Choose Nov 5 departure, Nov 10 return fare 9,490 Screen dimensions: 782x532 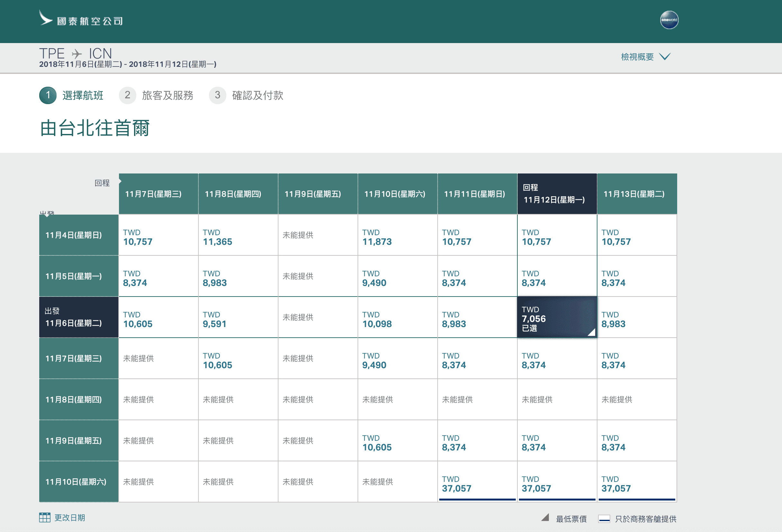pos(398,276)
